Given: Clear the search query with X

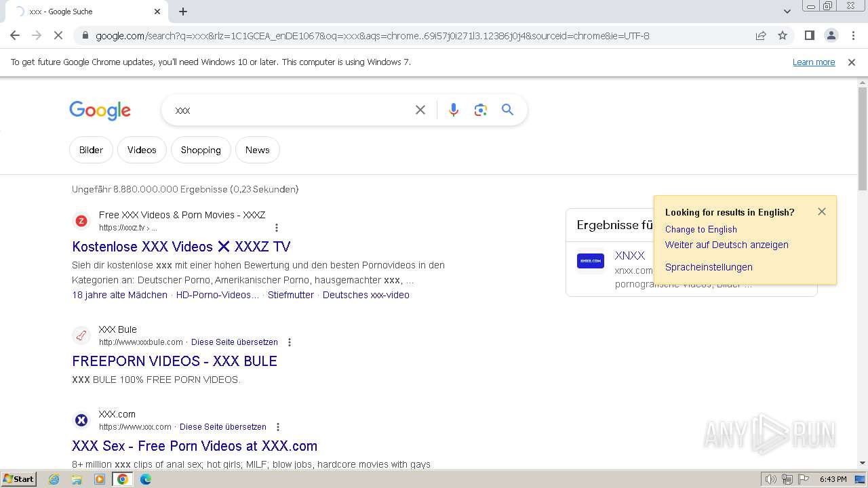Looking at the screenshot, I should click(420, 110).
